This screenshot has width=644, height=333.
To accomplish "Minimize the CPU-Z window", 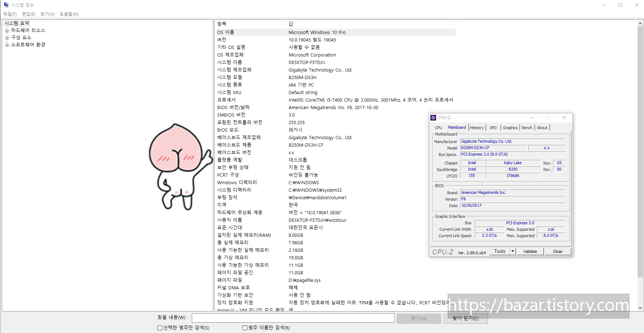I will pyautogui.click(x=532, y=118).
